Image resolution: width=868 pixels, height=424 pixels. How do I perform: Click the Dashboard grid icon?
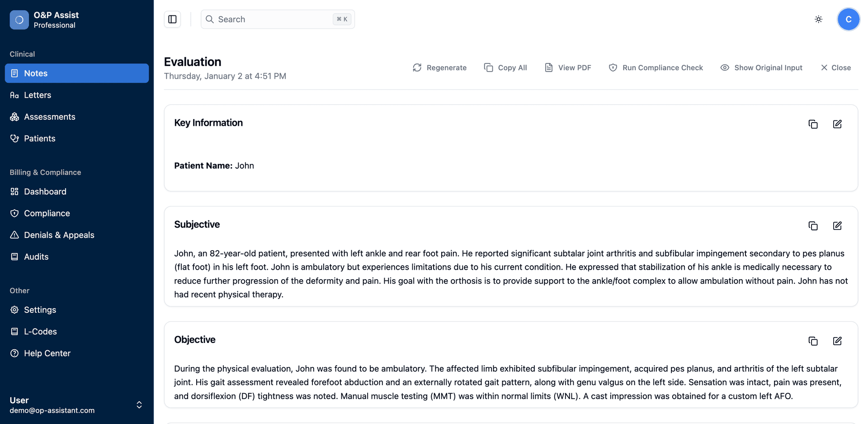(x=14, y=191)
